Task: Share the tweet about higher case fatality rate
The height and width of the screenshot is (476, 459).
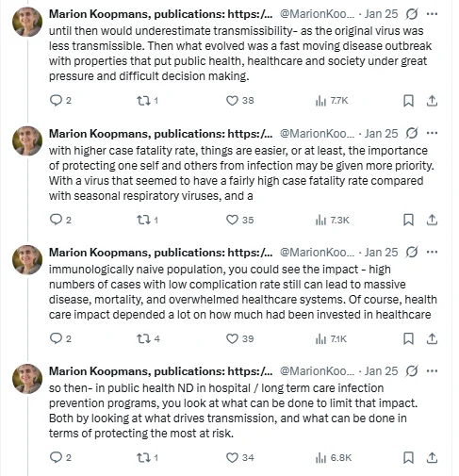Action: tap(432, 220)
